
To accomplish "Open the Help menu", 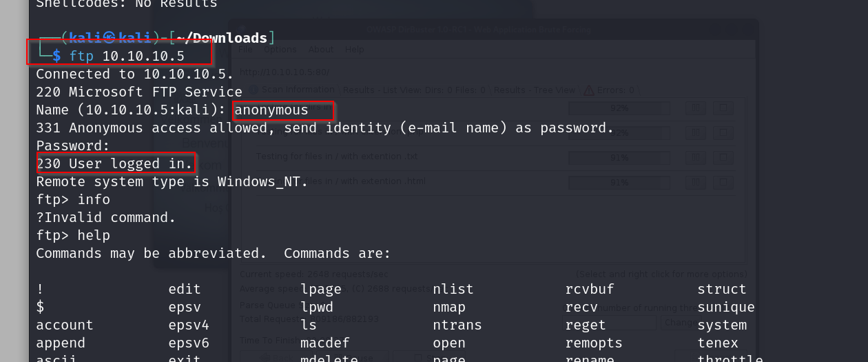I will [355, 50].
